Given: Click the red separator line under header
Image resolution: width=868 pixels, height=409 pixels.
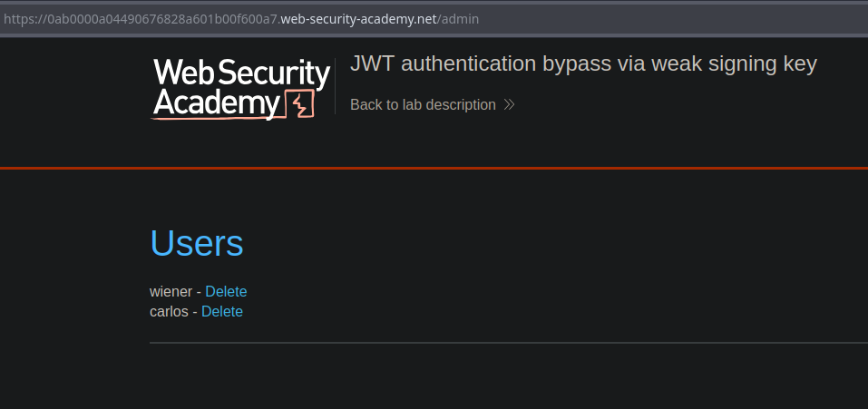Looking at the screenshot, I should [434, 169].
